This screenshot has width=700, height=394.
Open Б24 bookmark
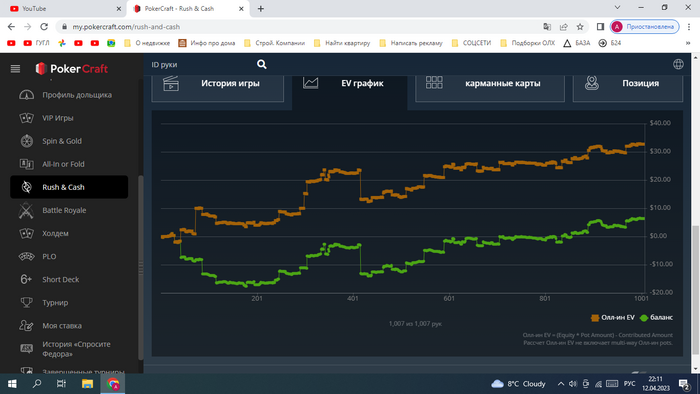click(x=610, y=43)
